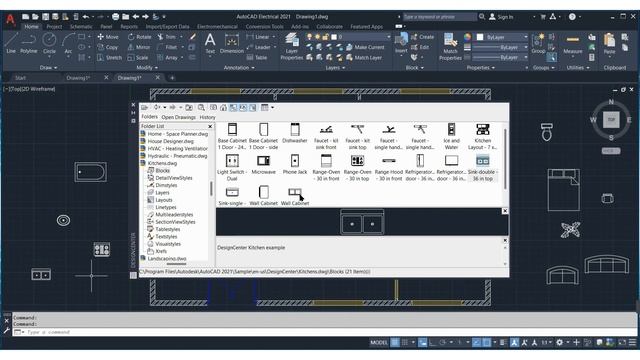Select the Microwave block

263,165
